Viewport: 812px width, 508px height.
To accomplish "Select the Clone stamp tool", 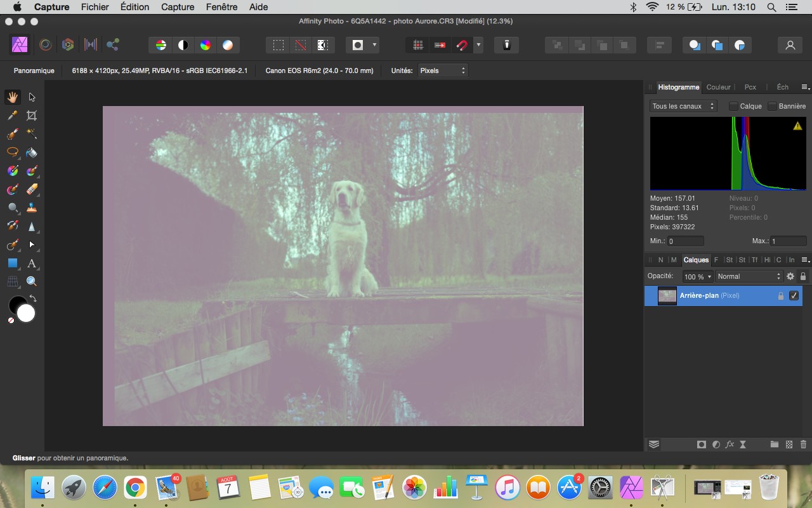I will coord(32,208).
